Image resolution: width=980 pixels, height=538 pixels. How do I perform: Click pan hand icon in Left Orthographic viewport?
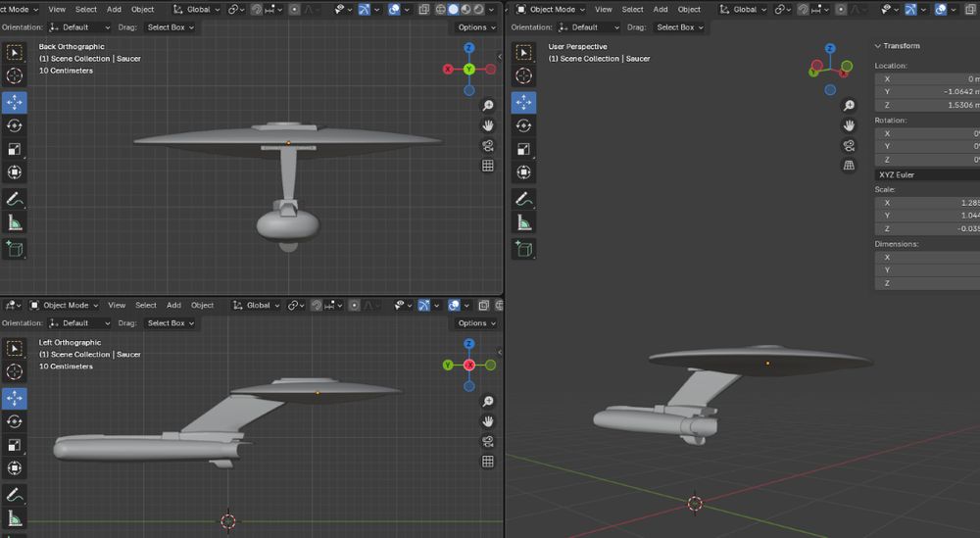[488, 421]
